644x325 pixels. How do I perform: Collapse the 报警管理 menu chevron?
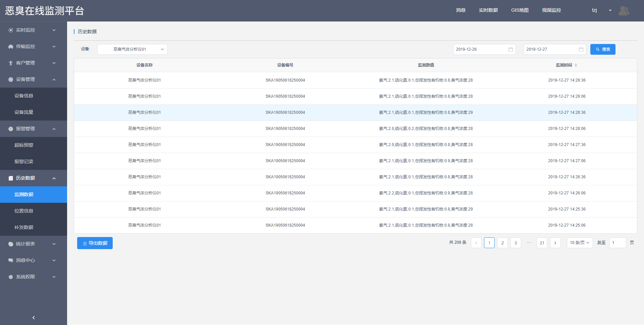[54, 129]
